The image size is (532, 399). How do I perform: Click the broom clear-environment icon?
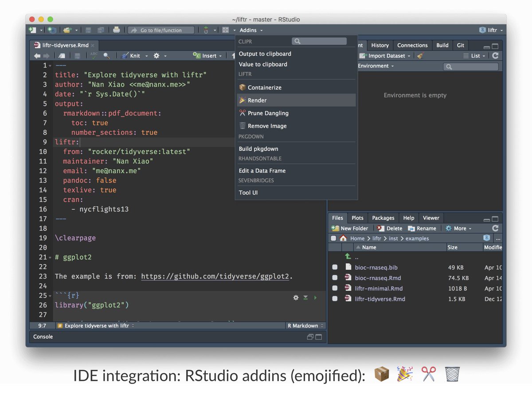(x=420, y=56)
